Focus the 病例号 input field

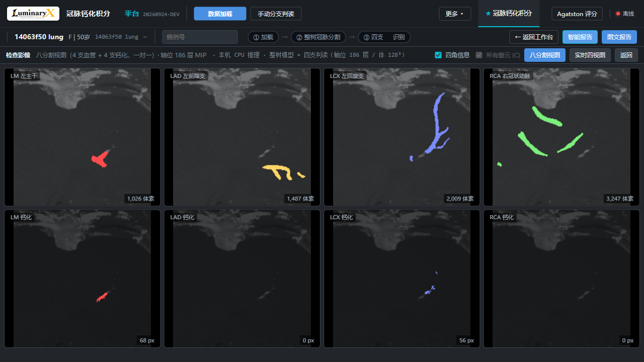pyautogui.click(x=200, y=37)
